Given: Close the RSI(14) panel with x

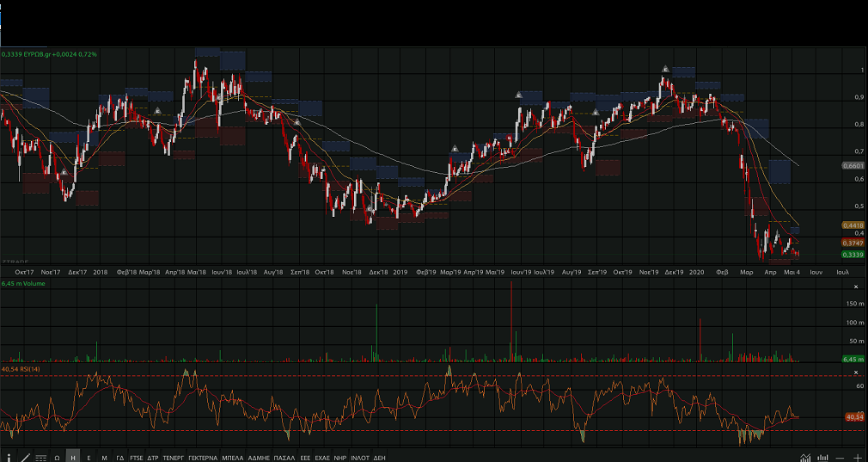Looking at the screenshot, I should click(855, 370).
